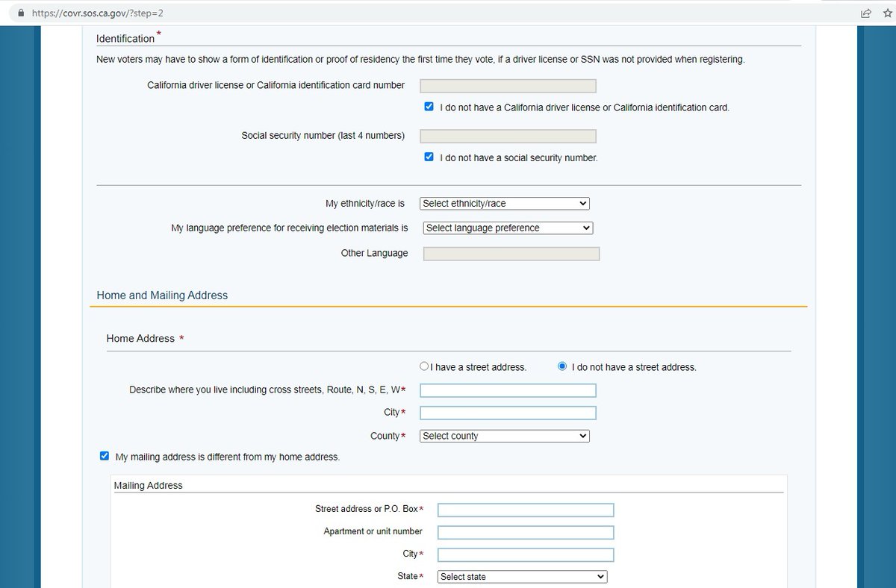Open the Select state dropdown
The image size is (896, 588).
tap(523, 577)
